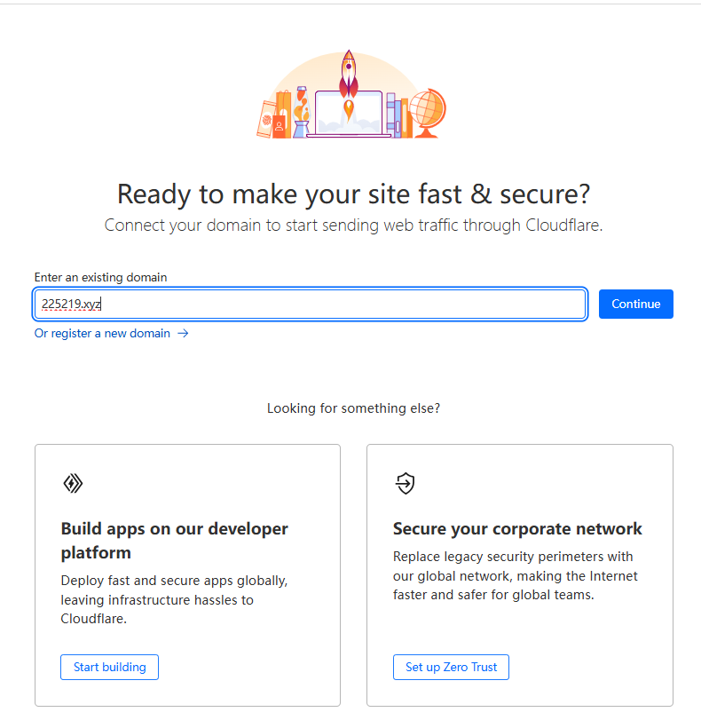Click the developer platform logo icon

[73, 483]
